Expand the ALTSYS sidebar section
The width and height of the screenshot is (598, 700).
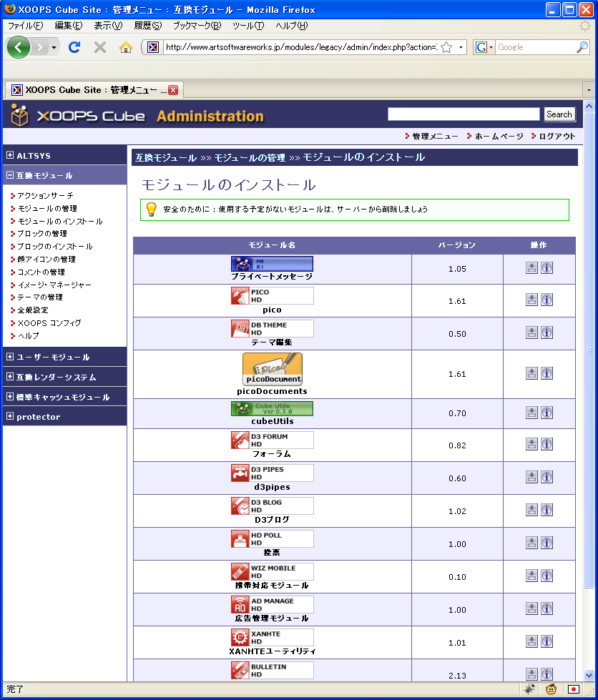coord(10,155)
